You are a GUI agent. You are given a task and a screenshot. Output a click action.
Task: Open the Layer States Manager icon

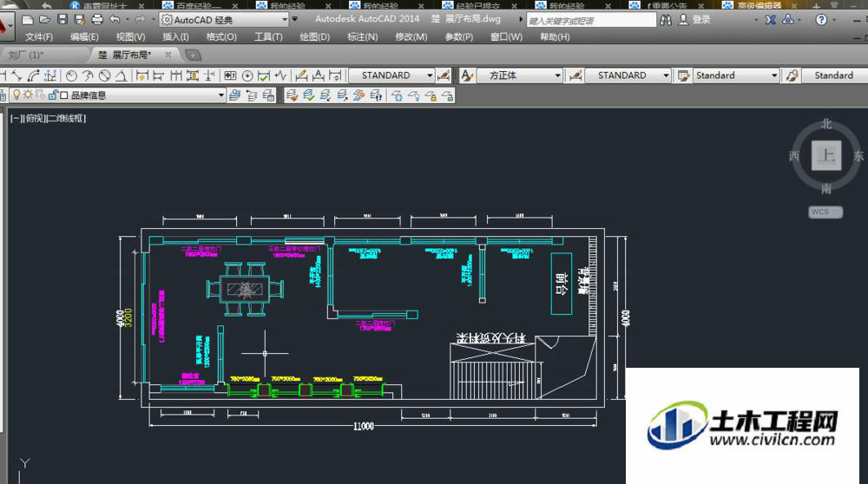(268, 95)
